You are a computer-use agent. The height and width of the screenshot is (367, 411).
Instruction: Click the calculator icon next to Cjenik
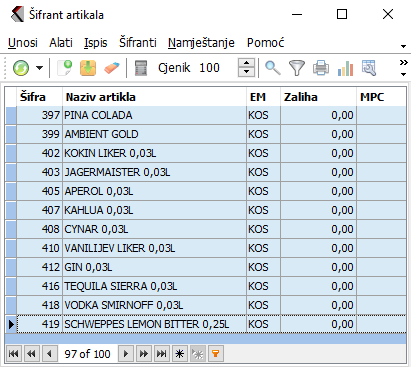tap(141, 68)
